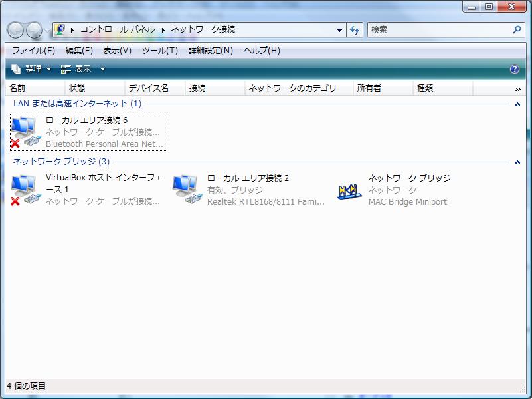Image resolution: width=532 pixels, height=399 pixels.
Task: Sort by 接続 column header
Action: coord(215,88)
